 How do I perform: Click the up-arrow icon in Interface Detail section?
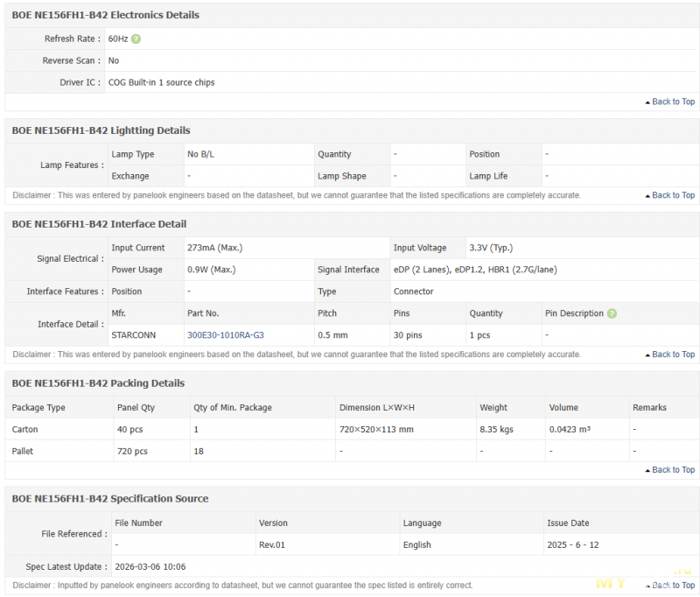point(647,355)
